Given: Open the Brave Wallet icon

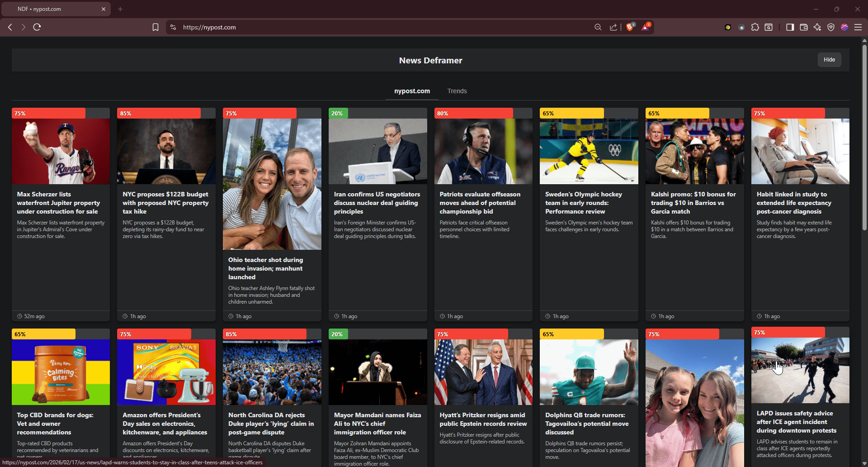Looking at the screenshot, I should coord(803,27).
